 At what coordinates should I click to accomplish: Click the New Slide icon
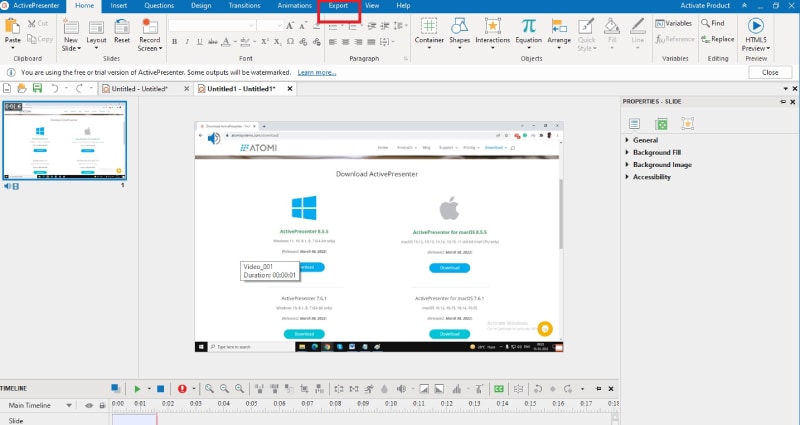71,27
